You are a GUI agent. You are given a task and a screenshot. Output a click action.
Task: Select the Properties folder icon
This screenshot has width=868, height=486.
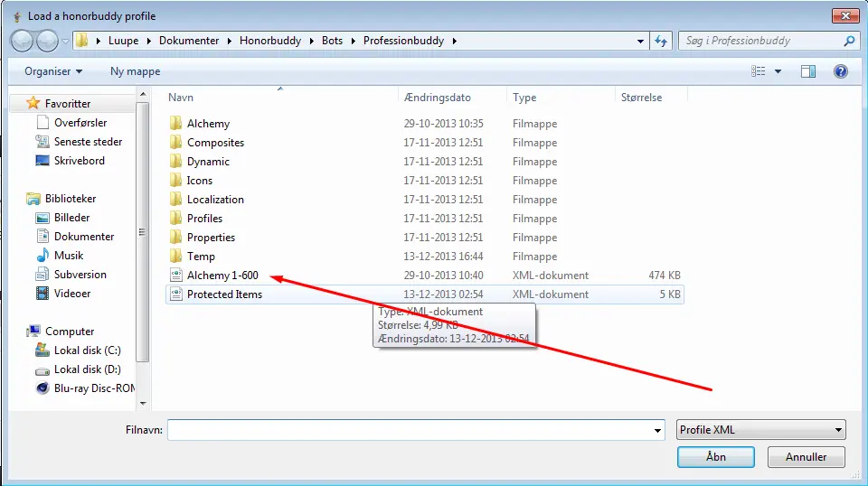pos(176,237)
